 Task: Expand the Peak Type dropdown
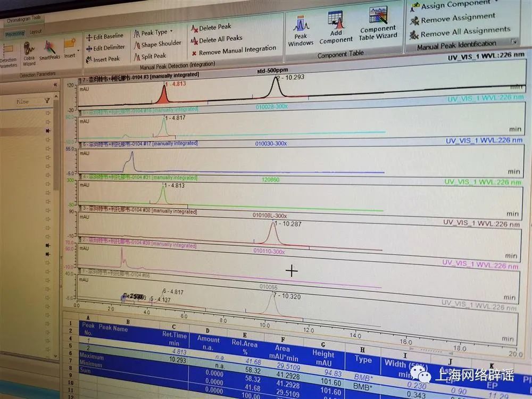[x=153, y=33]
